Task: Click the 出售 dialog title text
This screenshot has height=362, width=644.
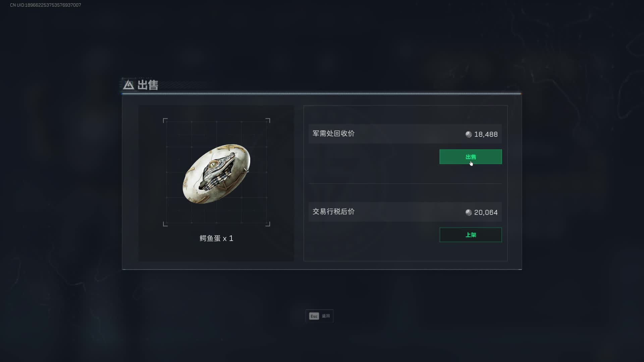Action: click(x=148, y=85)
